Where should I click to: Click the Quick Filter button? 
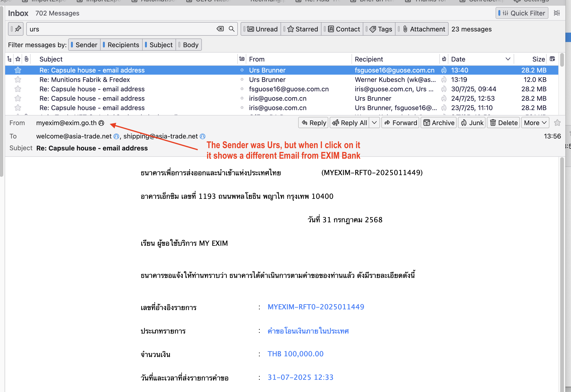(522, 13)
